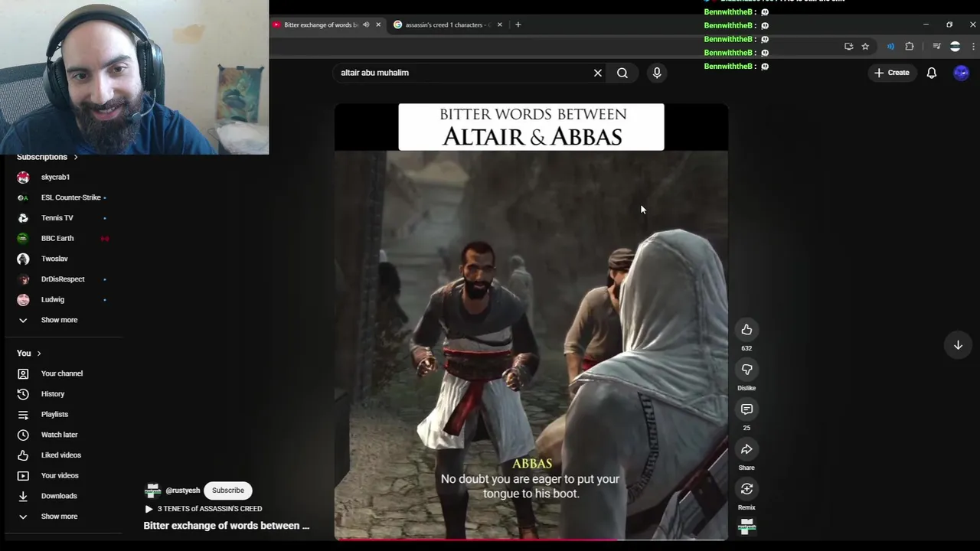Open the sound channel thumbnail under Remix

pos(746,526)
